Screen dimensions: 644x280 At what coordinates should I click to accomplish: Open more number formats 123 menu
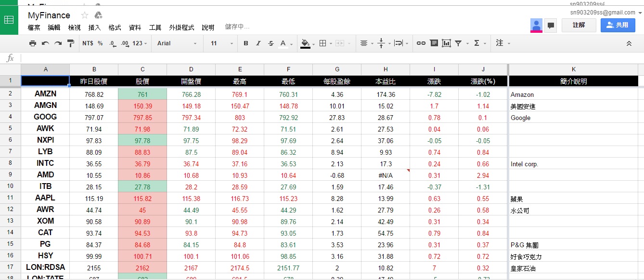(140, 43)
